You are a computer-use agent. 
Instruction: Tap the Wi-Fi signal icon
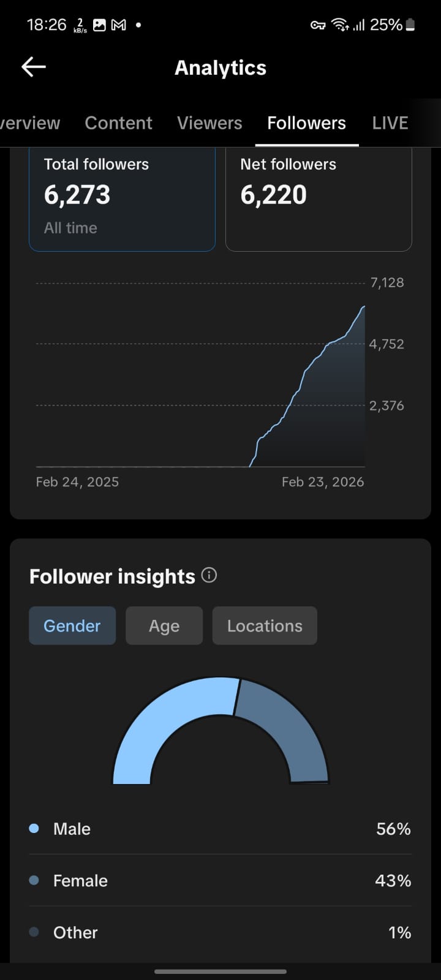[x=339, y=25]
